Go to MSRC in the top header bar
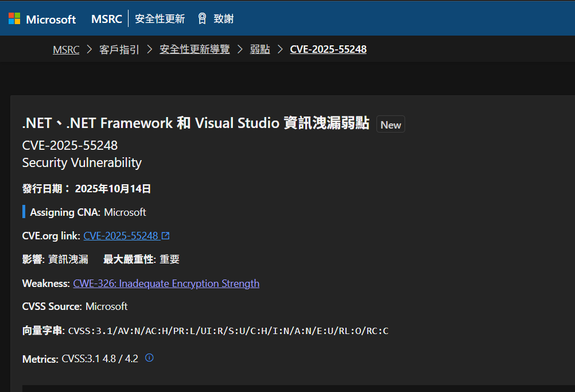Viewport: 575px width, 392px height. tap(106, 19)
